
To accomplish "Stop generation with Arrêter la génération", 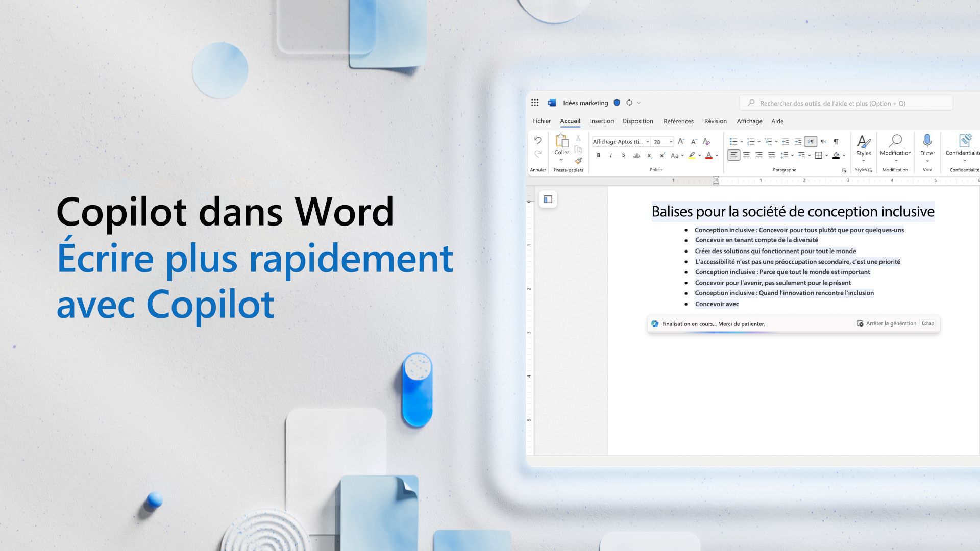I will [x=887, y=323].
